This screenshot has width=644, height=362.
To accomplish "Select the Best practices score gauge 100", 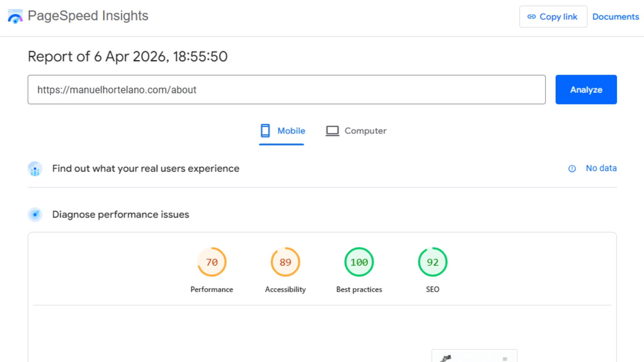I will click(359, 262).
